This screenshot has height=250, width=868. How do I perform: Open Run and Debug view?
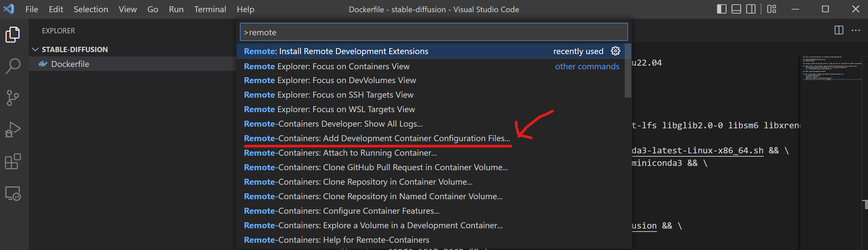tap(13, 130)
